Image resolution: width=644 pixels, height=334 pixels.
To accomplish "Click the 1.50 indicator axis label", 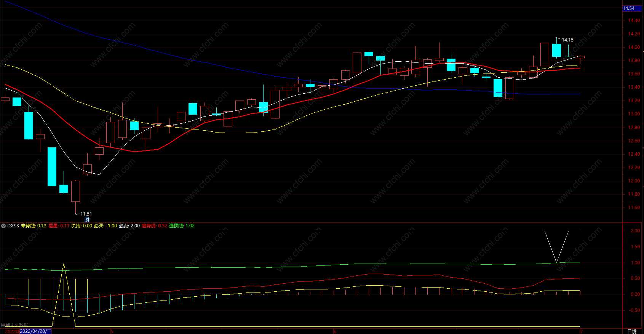I will pos(635,247).
